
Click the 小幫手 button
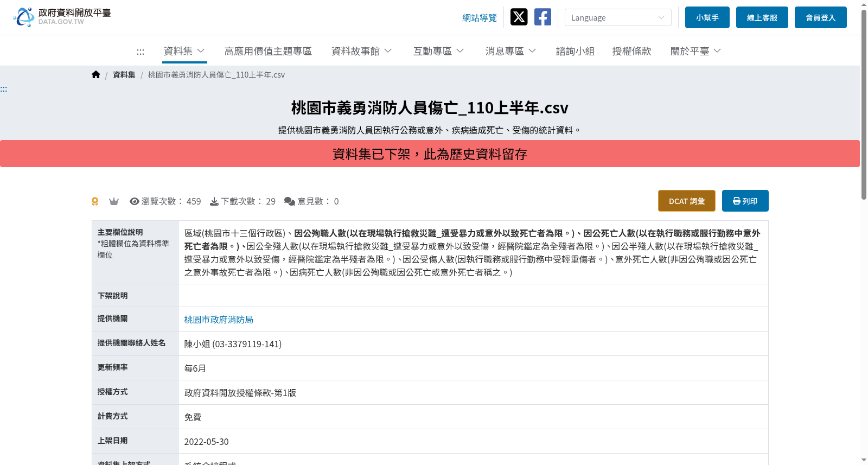tap(707, 17)
